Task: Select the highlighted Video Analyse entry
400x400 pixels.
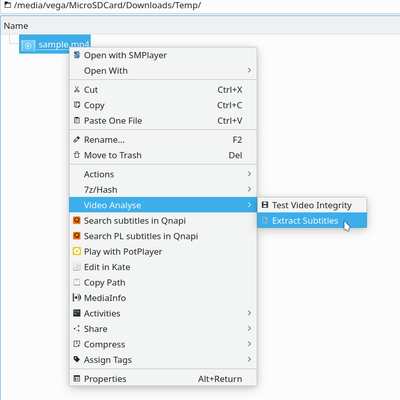Action: 163,205
